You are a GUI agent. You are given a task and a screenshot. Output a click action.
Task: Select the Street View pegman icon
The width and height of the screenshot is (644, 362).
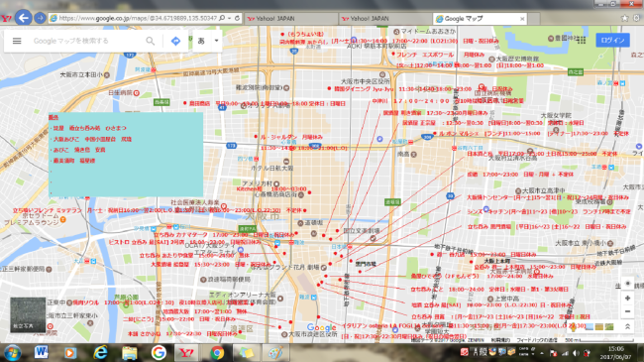click(574, 327)
